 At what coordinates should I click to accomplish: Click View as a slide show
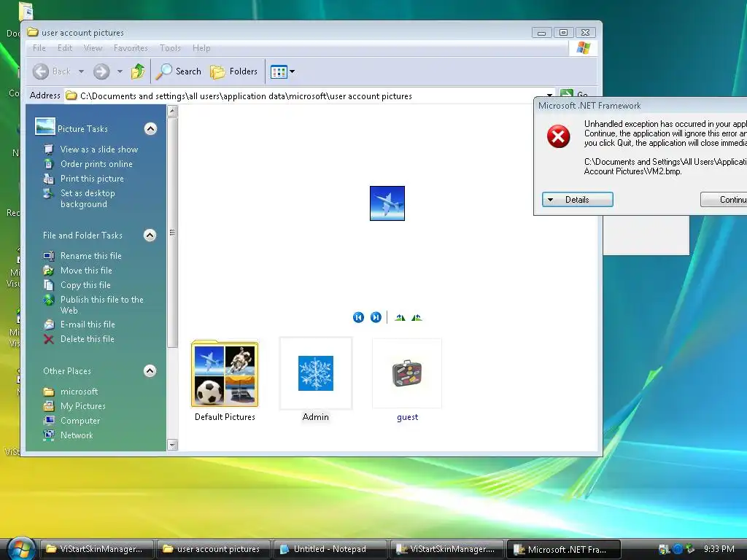tap(99, 149)
